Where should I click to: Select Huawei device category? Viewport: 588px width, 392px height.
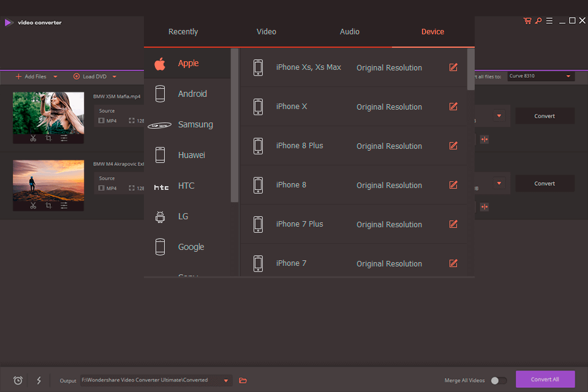click(x=187, y=155)
